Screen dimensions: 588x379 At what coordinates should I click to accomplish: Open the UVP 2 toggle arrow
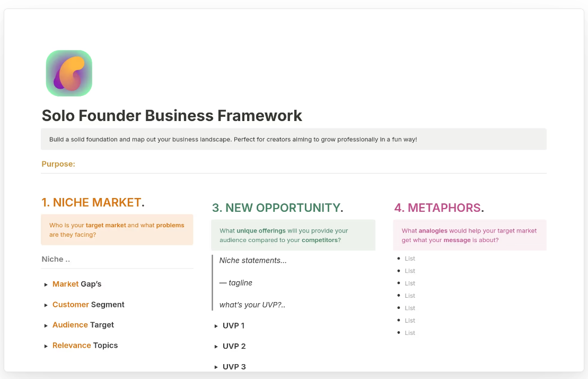pos(216,347)
